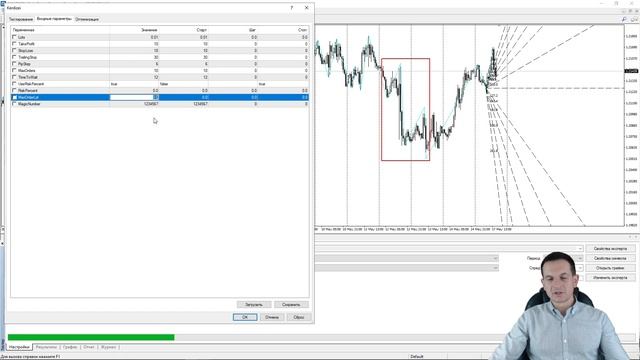Reset parameters with the Сброс button
This screenshot has width=640, height=360.
(x=299, y=317)
